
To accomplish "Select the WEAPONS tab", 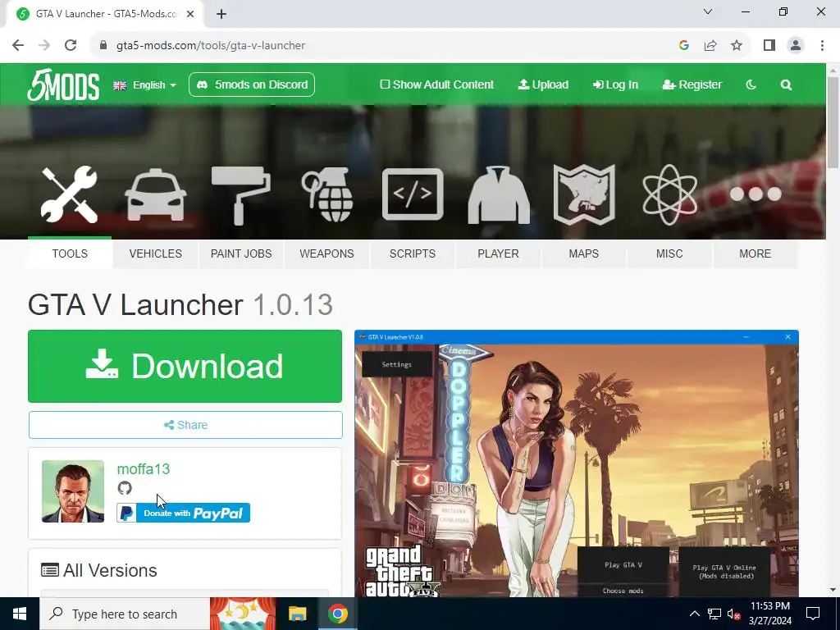I will pyautogui.click(x=326, y=253).
